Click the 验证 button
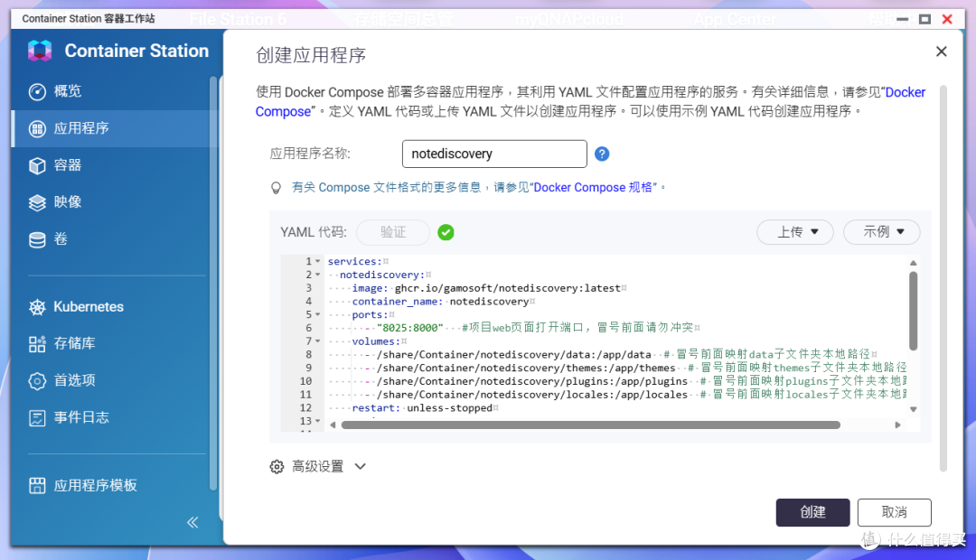The width and height of the screenshot is (976, 560). pos(393,232)
